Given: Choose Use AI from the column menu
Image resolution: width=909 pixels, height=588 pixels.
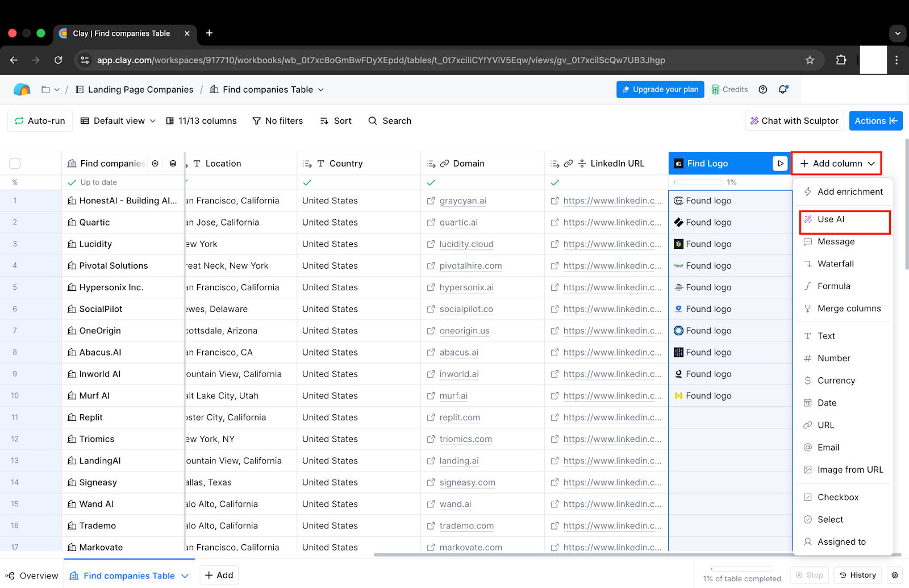Looking at the screenshot, I should pyautogui.click(x=844, y=219).
